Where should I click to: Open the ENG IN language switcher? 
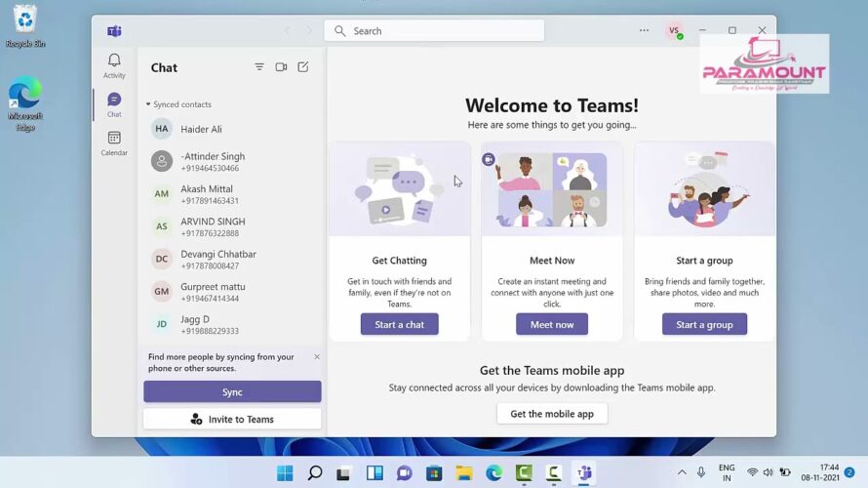(727, 472)
